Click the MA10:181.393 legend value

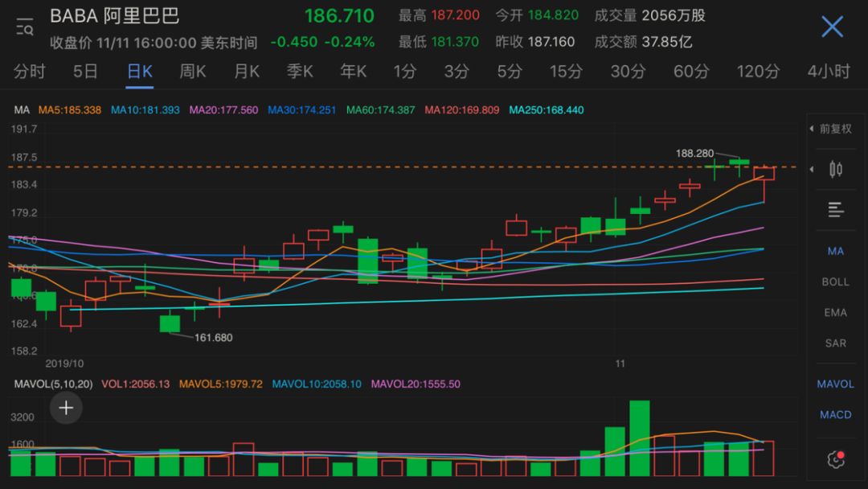tap(145, 110)
